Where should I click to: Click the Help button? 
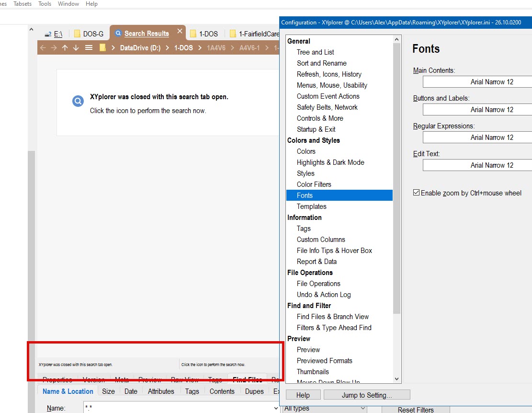(x=303, y=395)
